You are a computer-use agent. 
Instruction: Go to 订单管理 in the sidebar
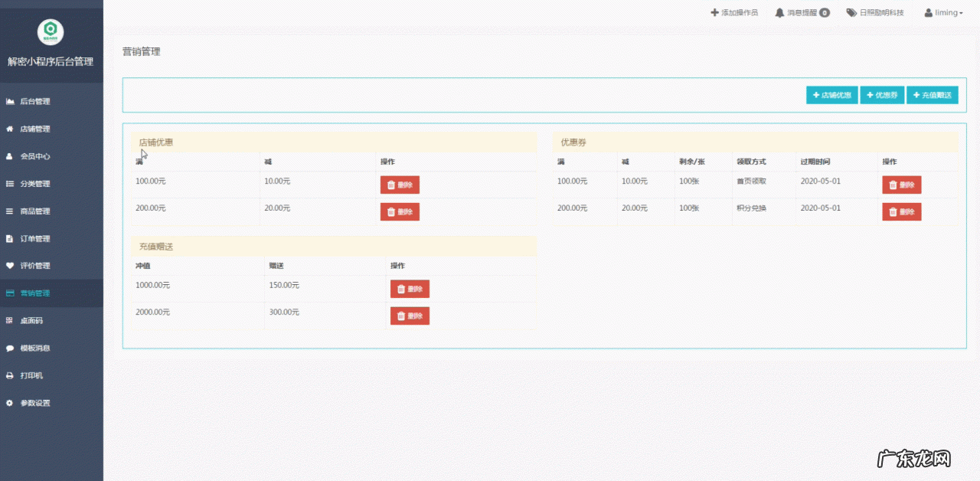(x=35, y=239)
